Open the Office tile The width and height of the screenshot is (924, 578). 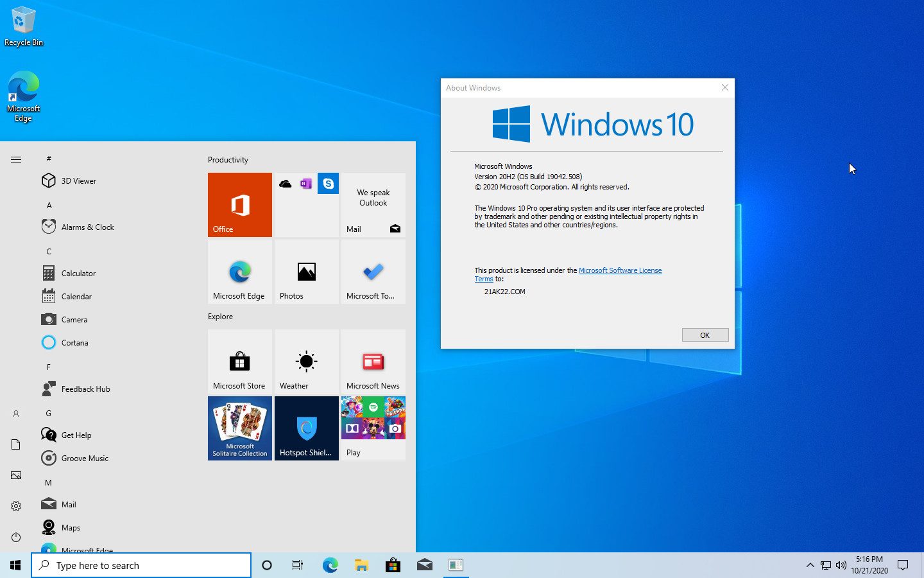coord(240,205)
